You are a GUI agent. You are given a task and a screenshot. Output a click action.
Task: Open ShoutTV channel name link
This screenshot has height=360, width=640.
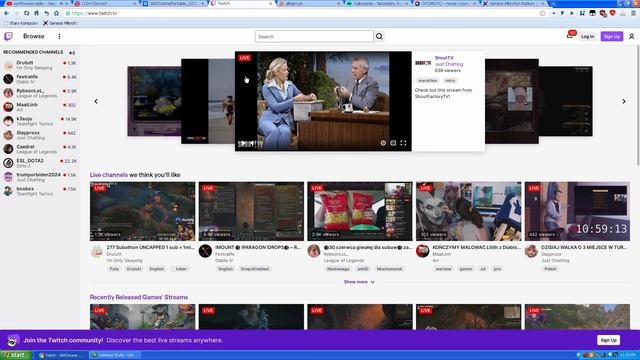click(444, 58)
